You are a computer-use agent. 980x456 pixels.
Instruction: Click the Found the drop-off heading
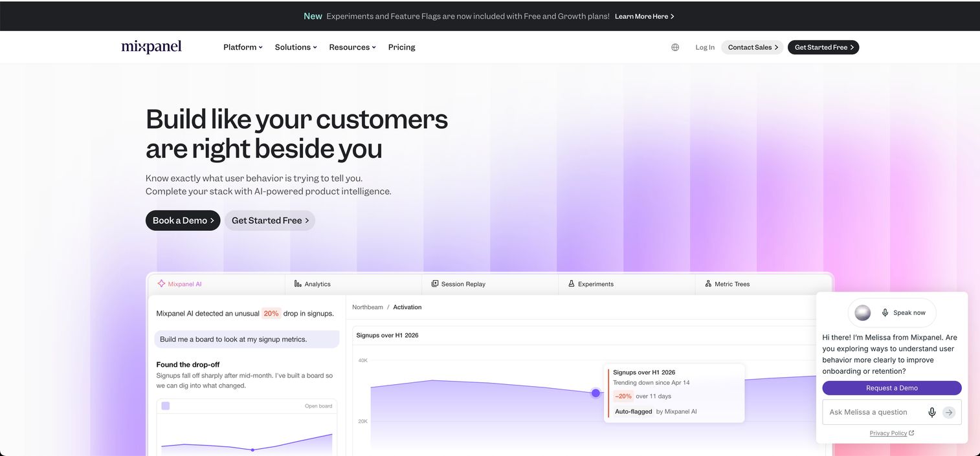point(188,364)
